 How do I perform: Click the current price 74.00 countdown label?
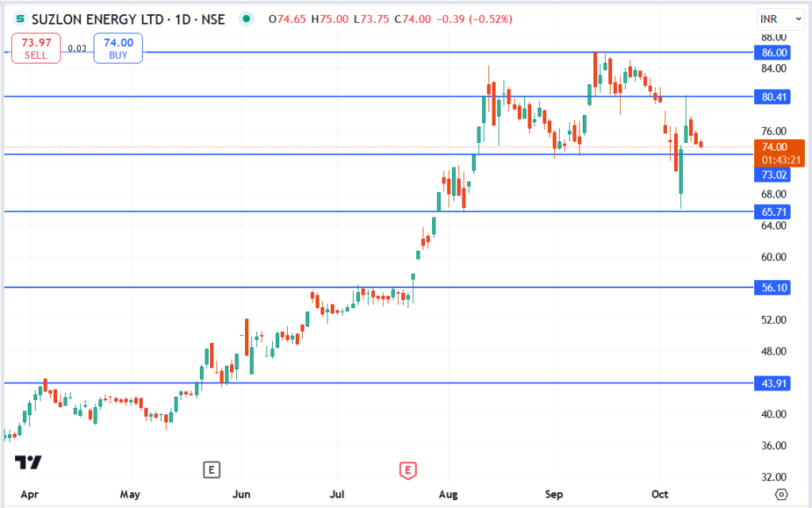point(779,153)
